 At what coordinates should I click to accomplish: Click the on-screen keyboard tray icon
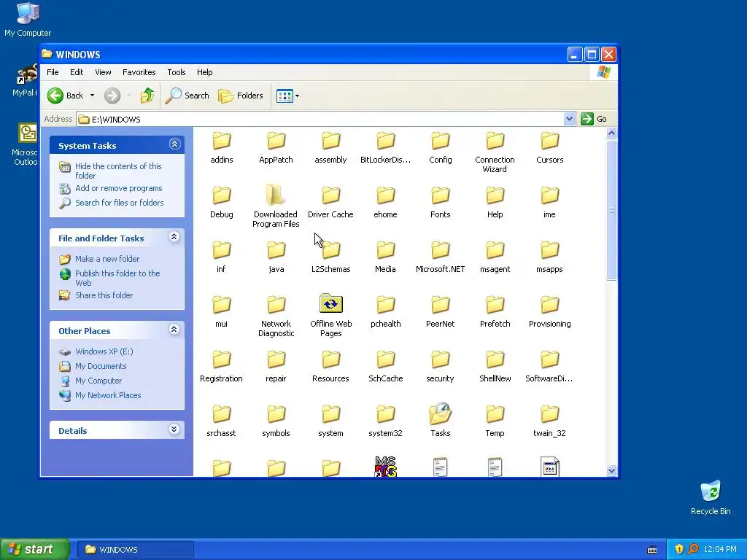tap(652, 550)
